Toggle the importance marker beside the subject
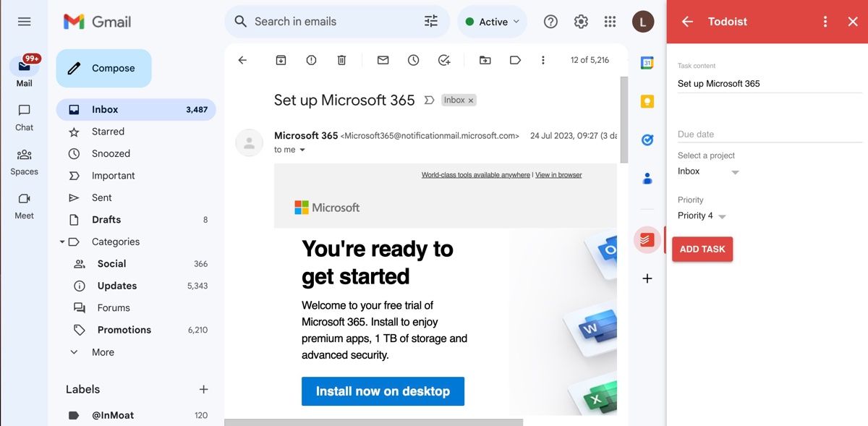Screen dimensions: 868x426 [x=429, y=101]
